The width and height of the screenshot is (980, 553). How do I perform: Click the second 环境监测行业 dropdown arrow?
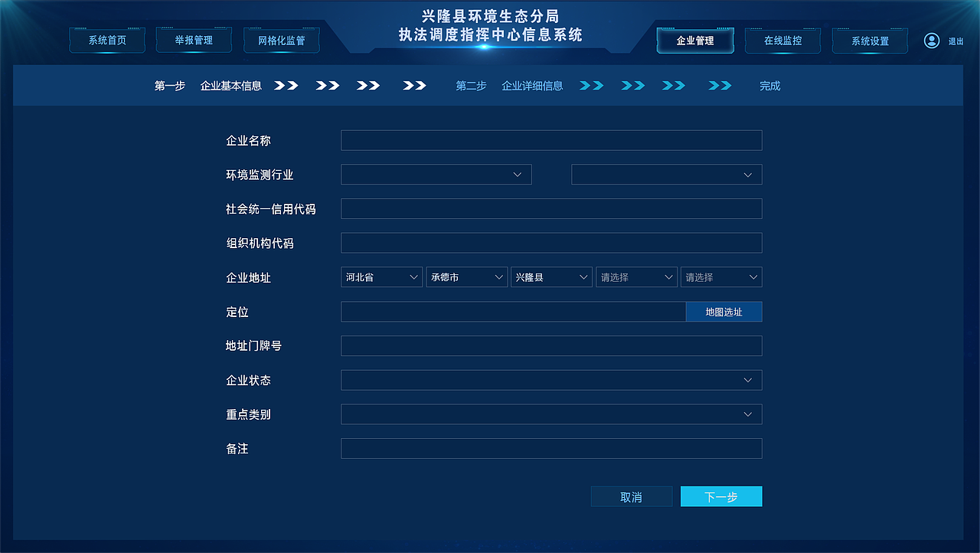tap(748, 174)
